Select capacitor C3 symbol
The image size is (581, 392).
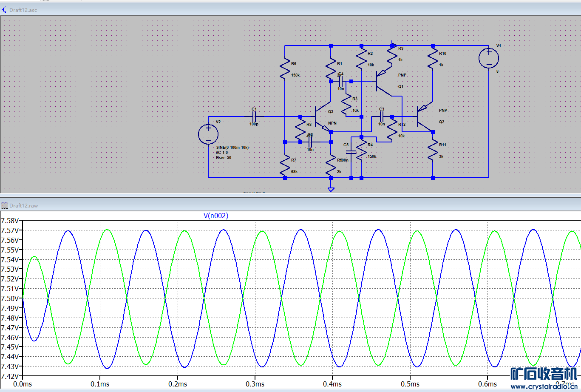click(382, 116)
